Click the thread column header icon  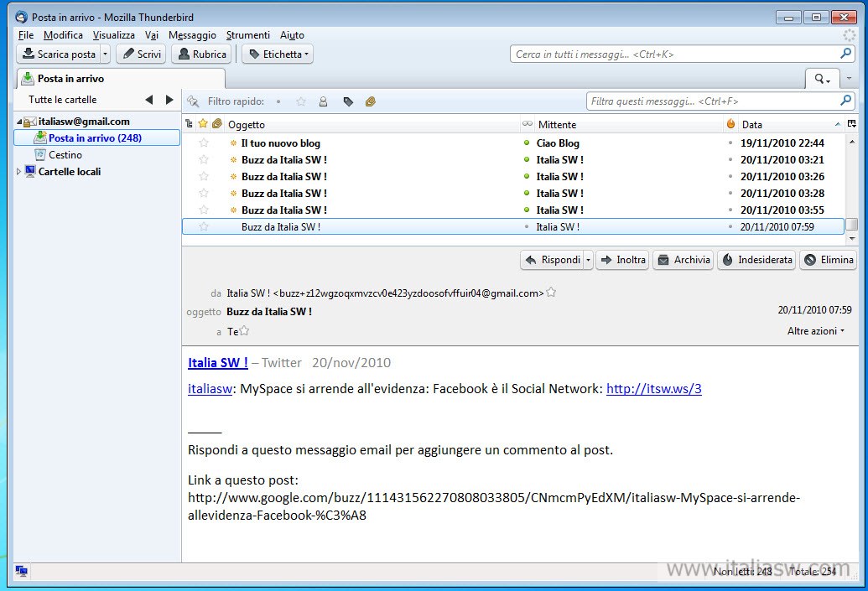[x=190, y=124]
